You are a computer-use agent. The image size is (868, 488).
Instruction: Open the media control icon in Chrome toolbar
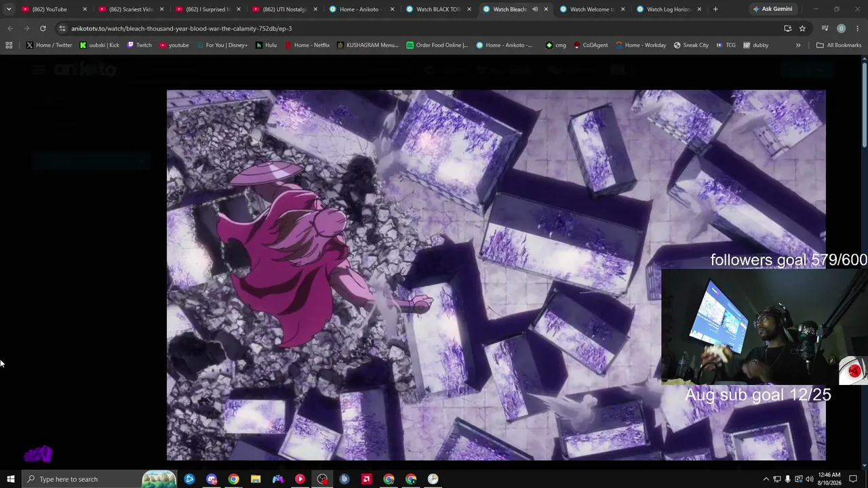coord(825,28)
